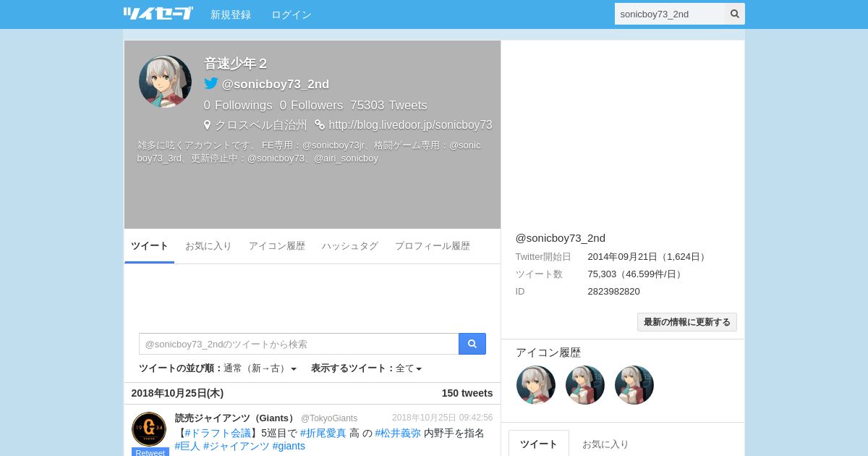This screenshot has height=456, width=868.
Task: Switch to the ツイート tab
Action: [150, 246]
